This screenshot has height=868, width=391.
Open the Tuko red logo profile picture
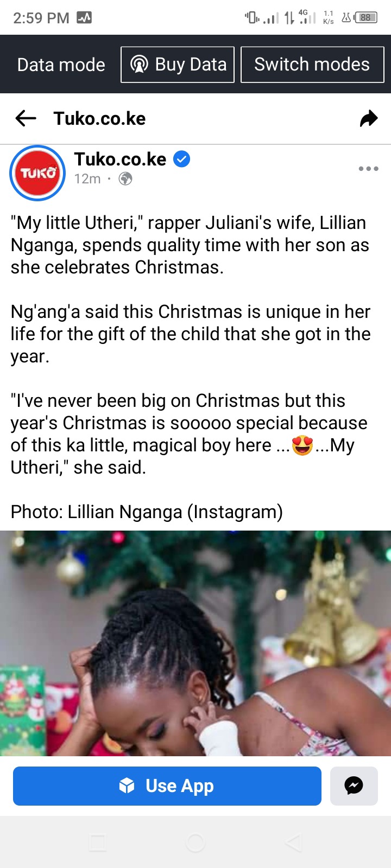click(x=37, y=173)
